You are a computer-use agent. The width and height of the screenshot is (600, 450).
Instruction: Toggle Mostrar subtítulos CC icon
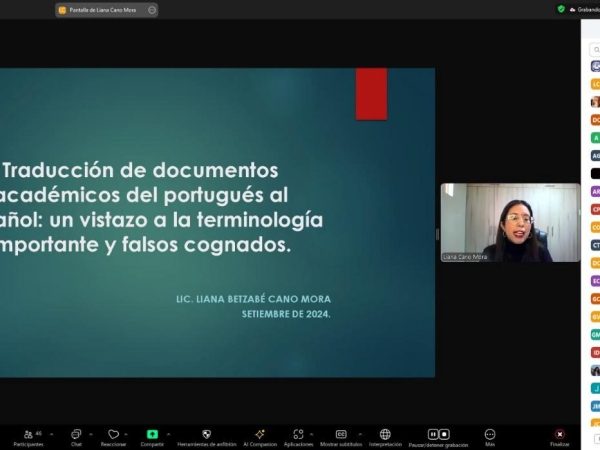point(341,434)
